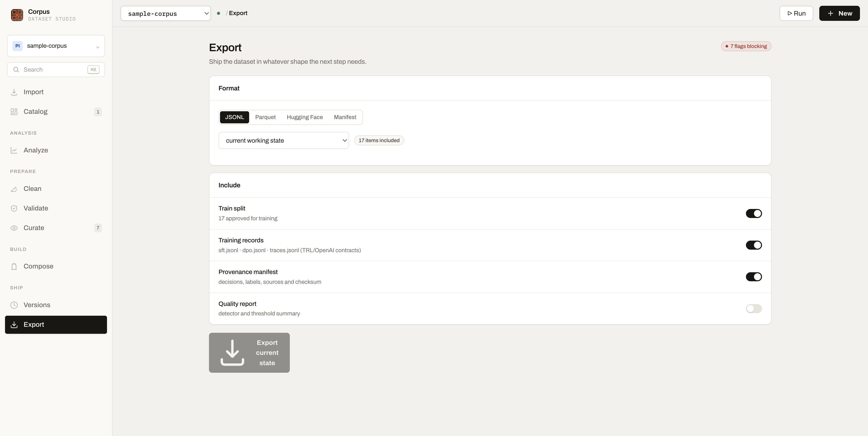This screenshot has height=436, width=868.
Task: Click the Provenance manifest label
Action: [248, 272]
